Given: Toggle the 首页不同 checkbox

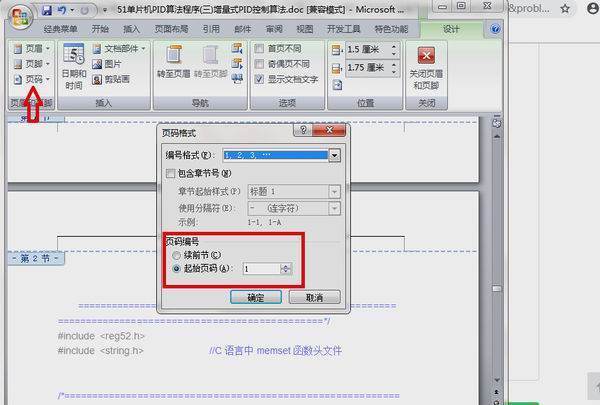Looking at the screenshot, I should 259,48.
